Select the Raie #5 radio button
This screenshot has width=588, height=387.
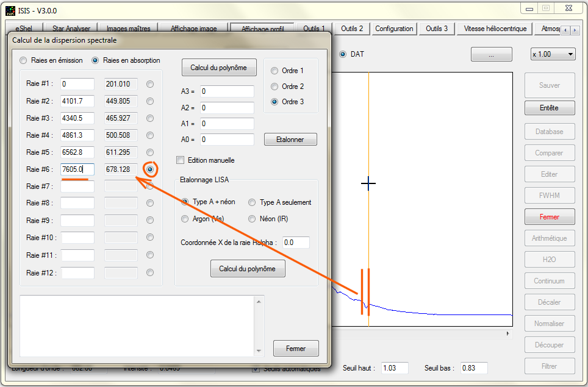tap(150, 152)
